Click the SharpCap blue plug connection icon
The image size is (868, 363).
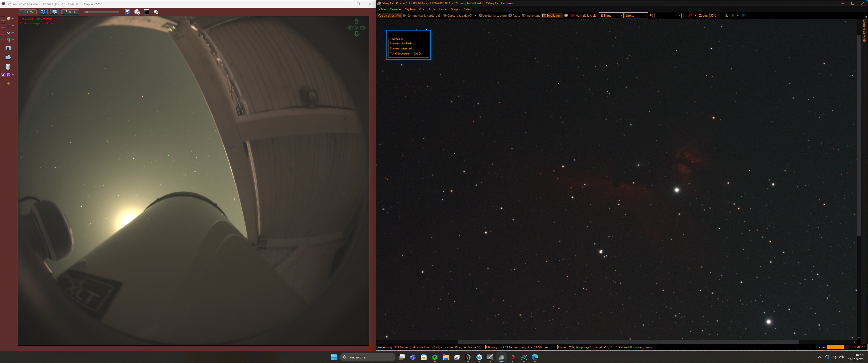point(743,15)
